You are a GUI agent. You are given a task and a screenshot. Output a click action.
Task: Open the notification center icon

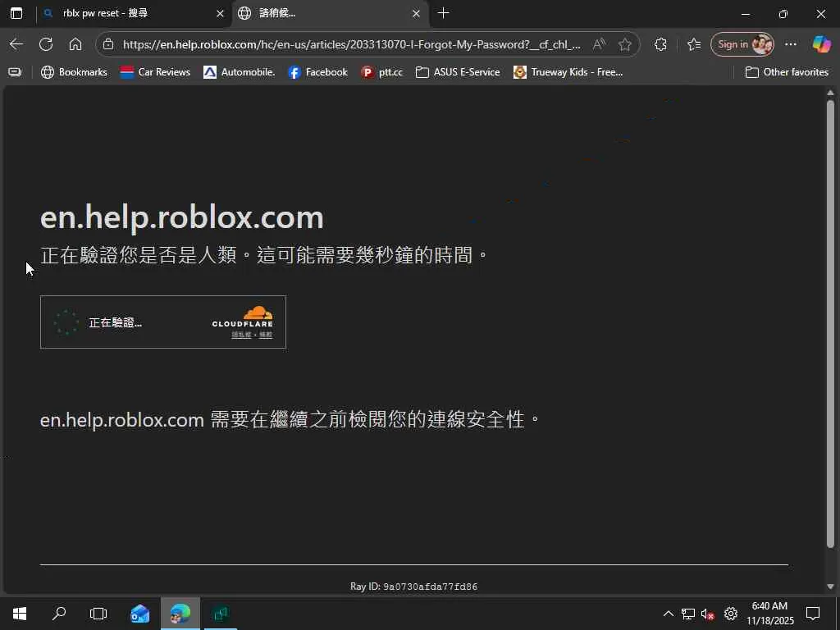click(x=813, y=614)
